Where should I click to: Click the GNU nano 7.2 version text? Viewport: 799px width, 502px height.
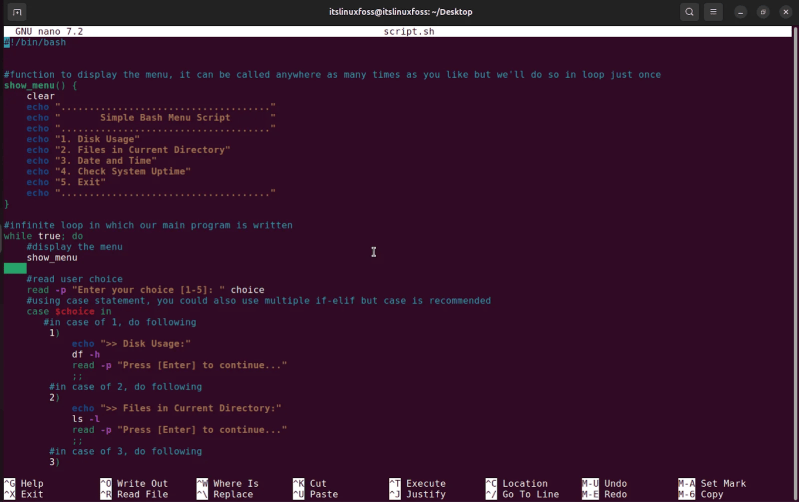click(49, 31)
